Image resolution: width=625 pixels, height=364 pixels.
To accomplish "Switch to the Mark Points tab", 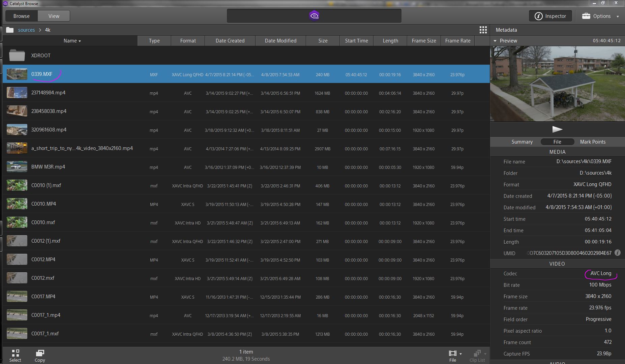I will click(593, 142).
